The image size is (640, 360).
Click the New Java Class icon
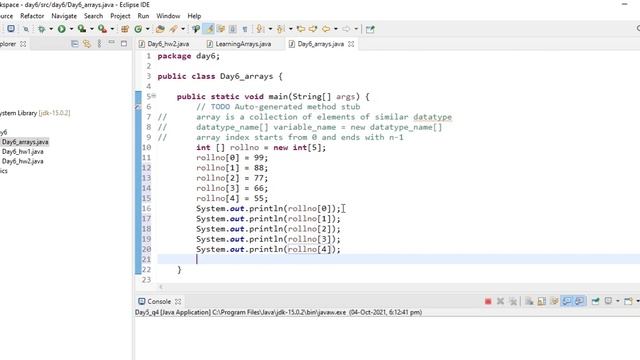[138, 29]
